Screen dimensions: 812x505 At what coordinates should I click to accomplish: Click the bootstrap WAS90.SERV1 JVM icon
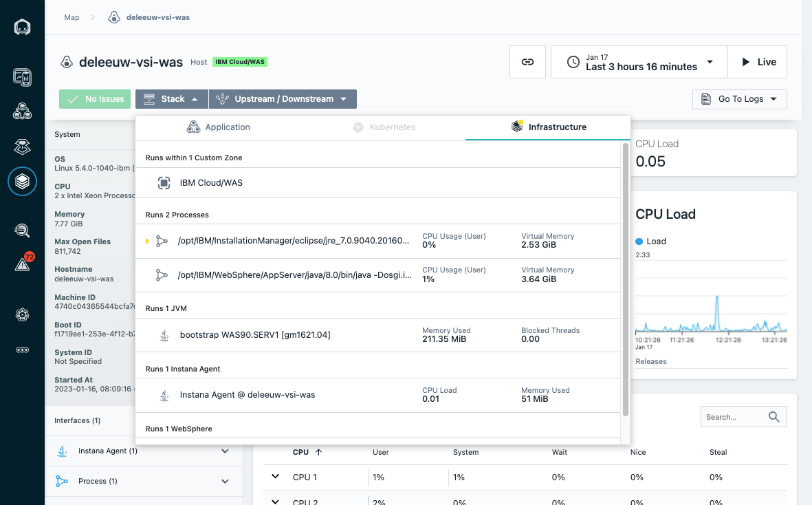coord(164,335)
